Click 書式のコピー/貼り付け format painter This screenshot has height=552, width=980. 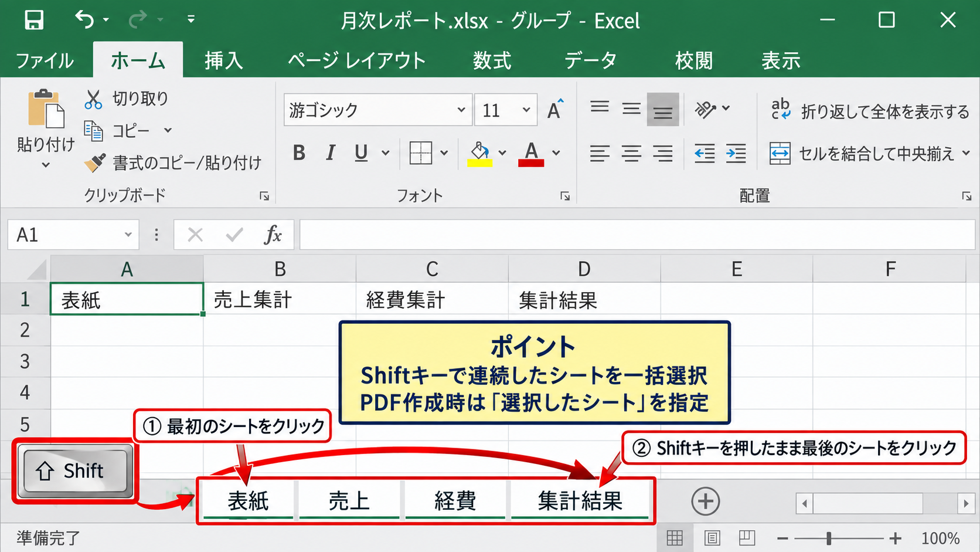[173, 162]
